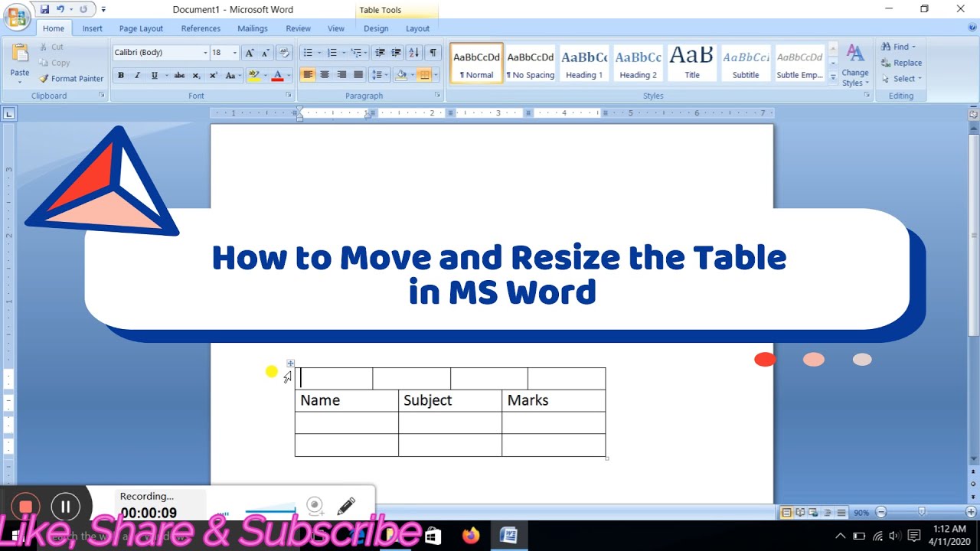The height and width of the screenshot is (551, 980).
Task: Click the taskbar volume icon
Action: point(896,536)
